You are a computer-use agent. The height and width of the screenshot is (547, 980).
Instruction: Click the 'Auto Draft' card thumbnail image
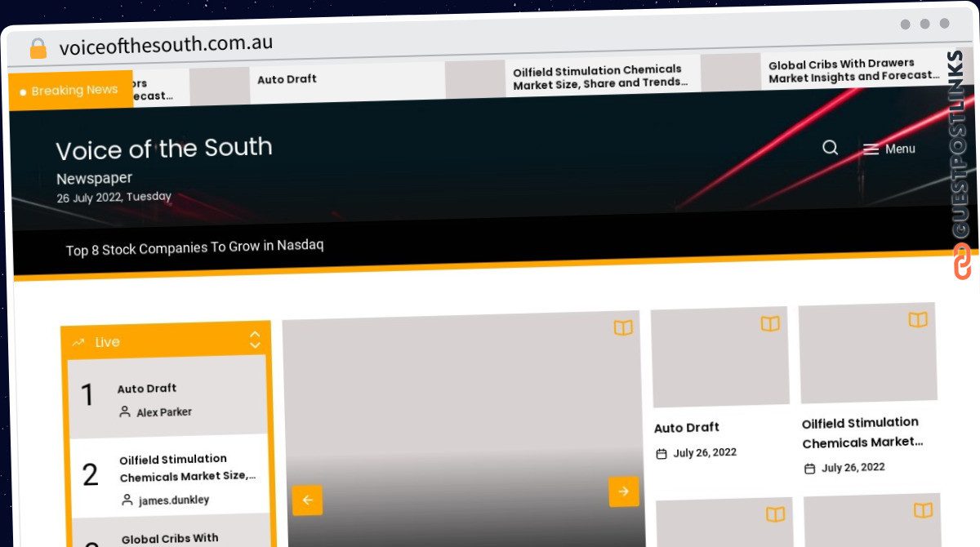pos(720,357)
